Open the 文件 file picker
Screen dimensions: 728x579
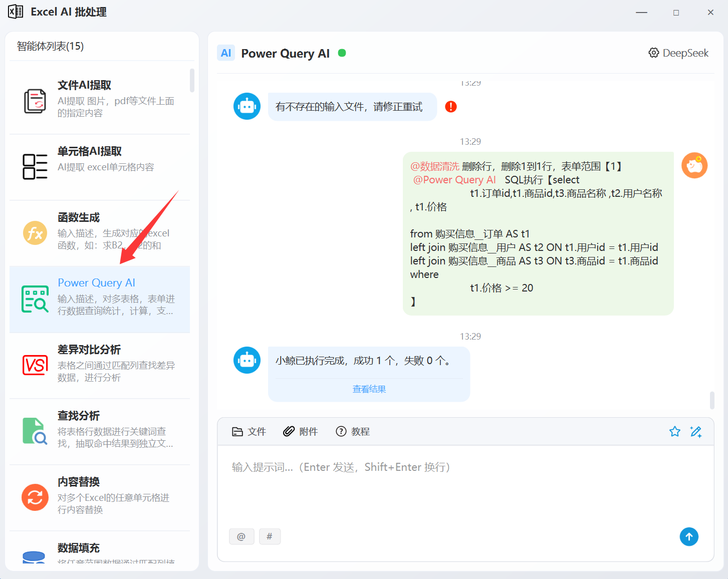point(249,432)
